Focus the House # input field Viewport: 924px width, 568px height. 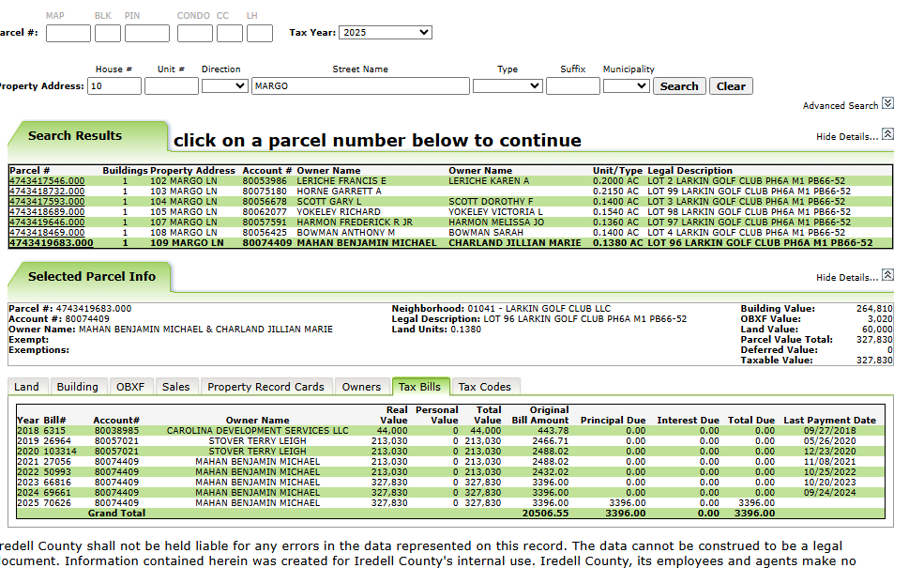click(x=114, y=86)
